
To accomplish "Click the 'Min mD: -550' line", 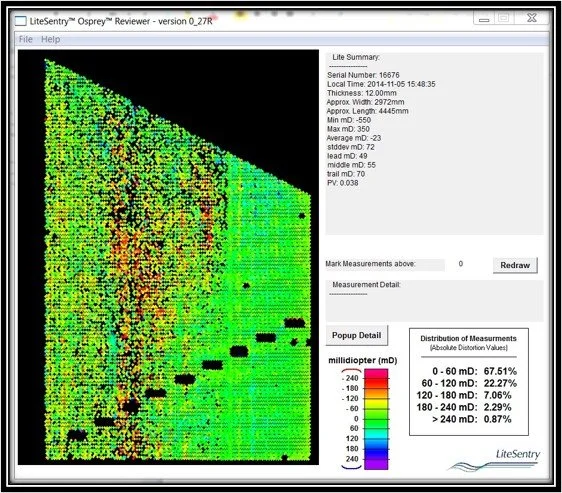I will [349, 120].
